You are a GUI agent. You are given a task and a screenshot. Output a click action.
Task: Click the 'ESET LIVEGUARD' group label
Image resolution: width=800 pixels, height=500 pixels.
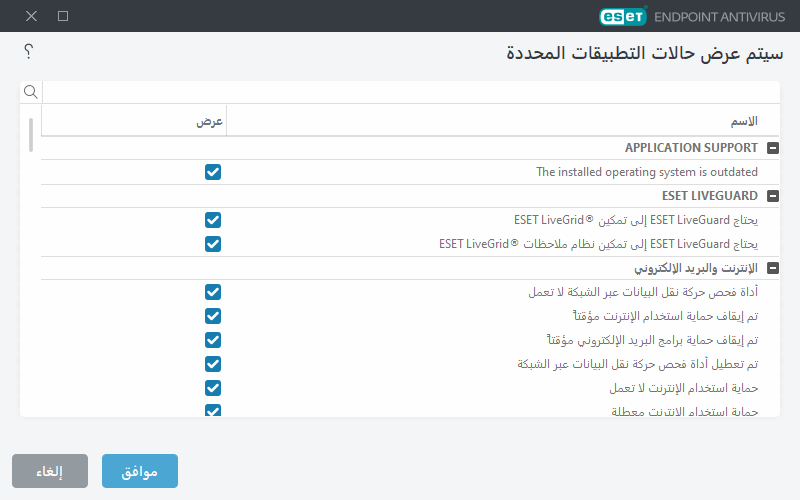pos(710,196)
